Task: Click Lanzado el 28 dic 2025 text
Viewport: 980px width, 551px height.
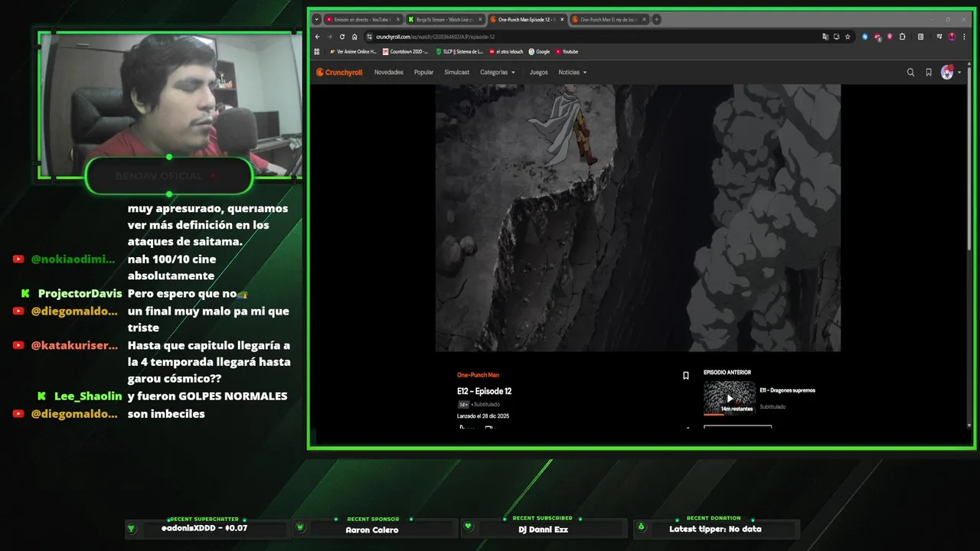Action: click(x=483, y=416)
